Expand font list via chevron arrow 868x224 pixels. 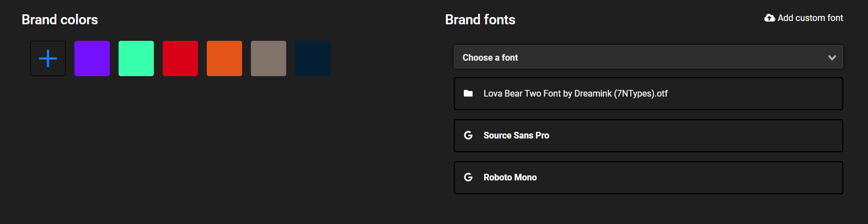click(832, 58)
